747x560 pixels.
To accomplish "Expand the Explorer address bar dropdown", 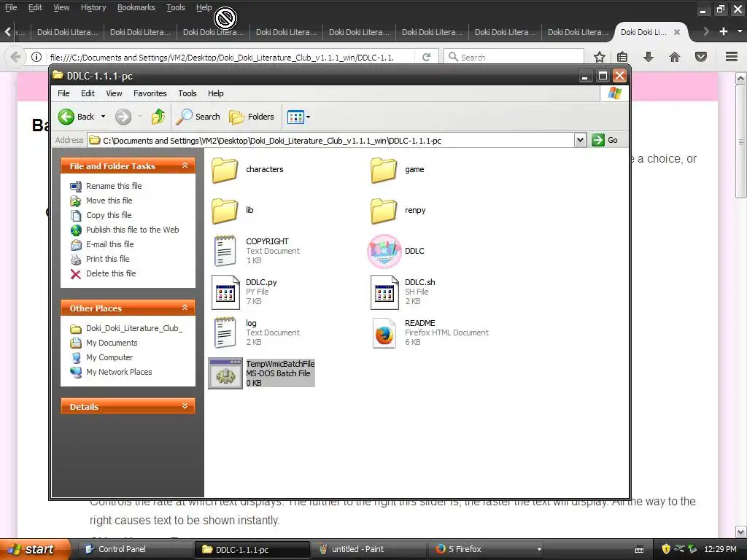I will tap(580, 141).
